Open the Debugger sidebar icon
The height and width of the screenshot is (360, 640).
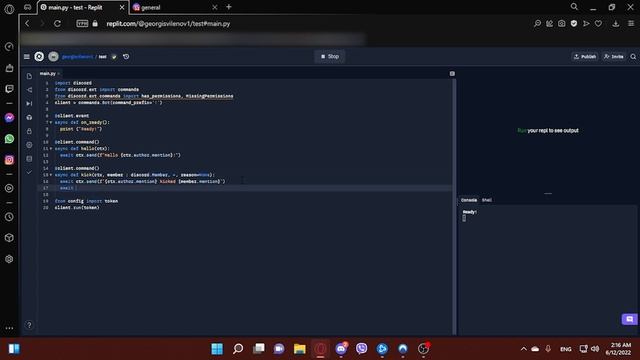tap(29, 104)
